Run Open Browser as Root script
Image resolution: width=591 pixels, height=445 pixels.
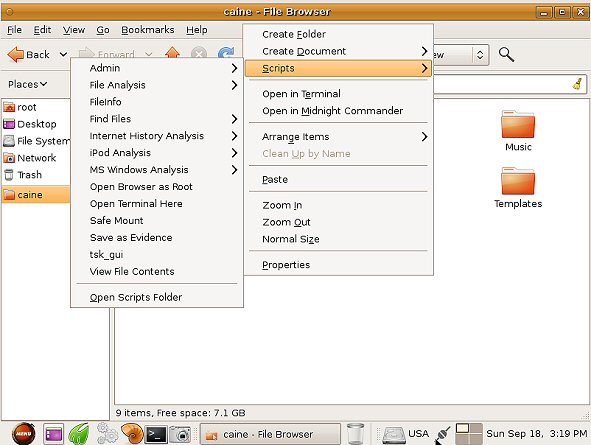[157, 187]
